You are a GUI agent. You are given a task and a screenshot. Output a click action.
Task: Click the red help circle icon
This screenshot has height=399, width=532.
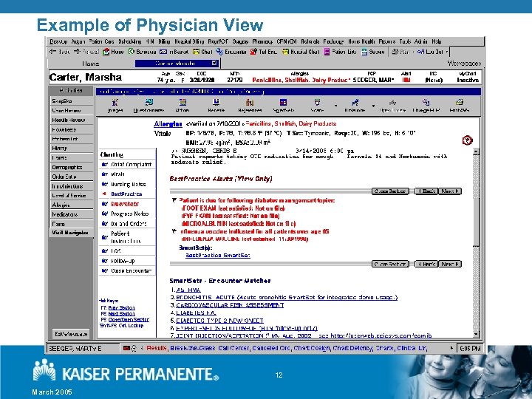[x=467, y=140]
